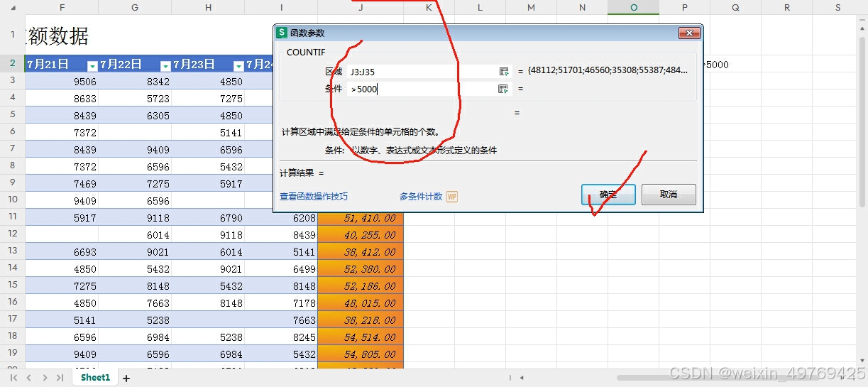Viewport: 868px width, 387px height.
Task: Select column S header
Action: tap(838, 7)
